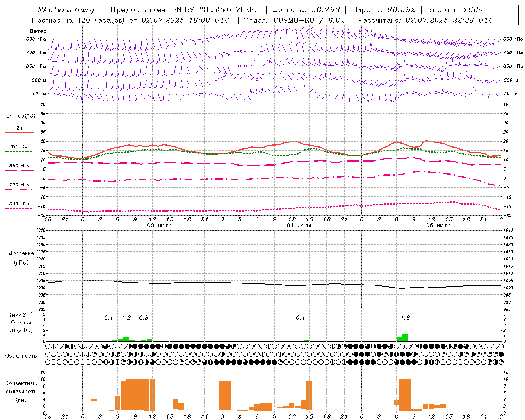Click the (мм/1ч.) precipitation unit label

pyautogui.click(x=21, y=330)
